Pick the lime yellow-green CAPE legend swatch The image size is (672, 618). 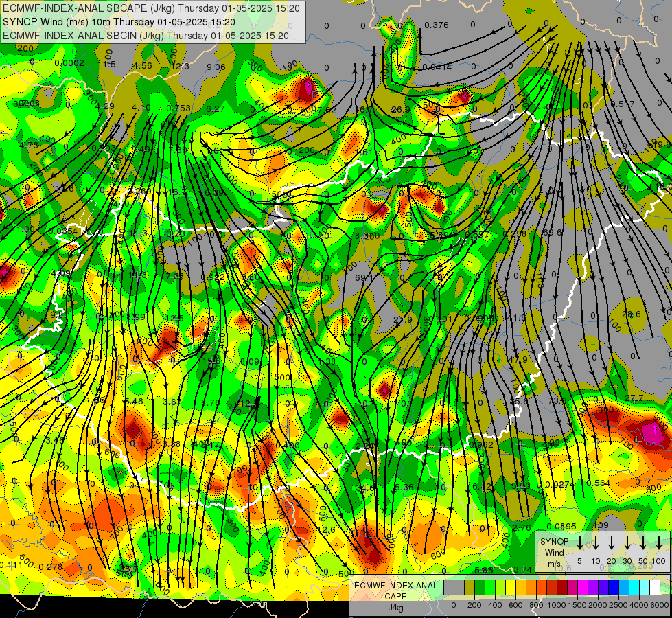[x=500, y=587]
